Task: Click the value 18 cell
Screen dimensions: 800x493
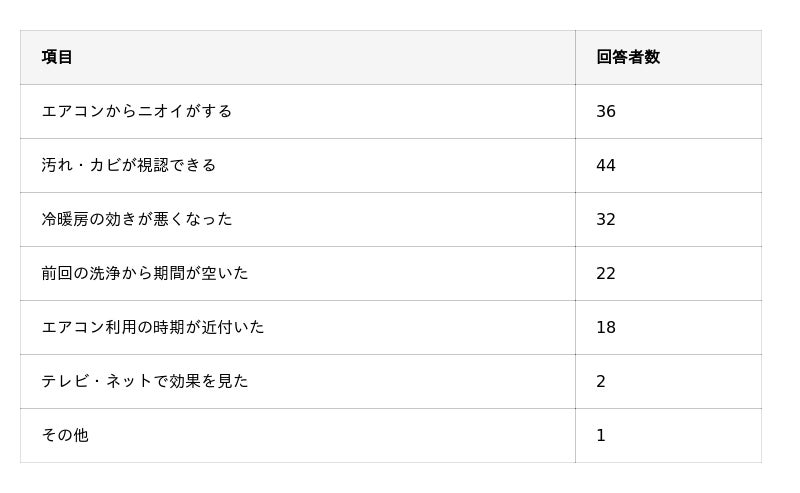Action: (x=606, y=327)
